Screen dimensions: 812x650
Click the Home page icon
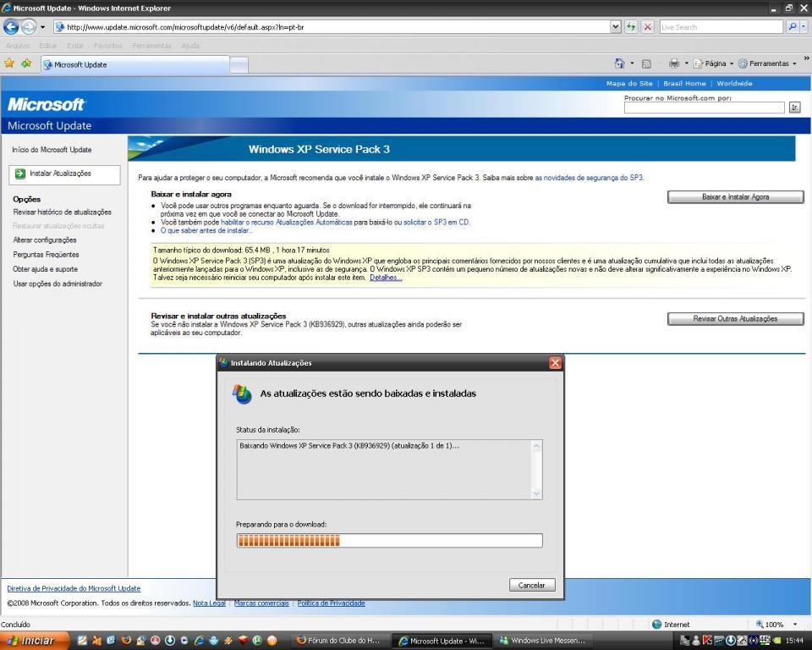coord(620,63)
